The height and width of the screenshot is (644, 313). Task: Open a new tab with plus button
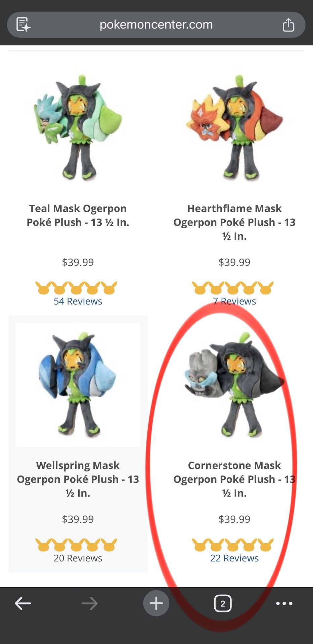pos(156,603)
